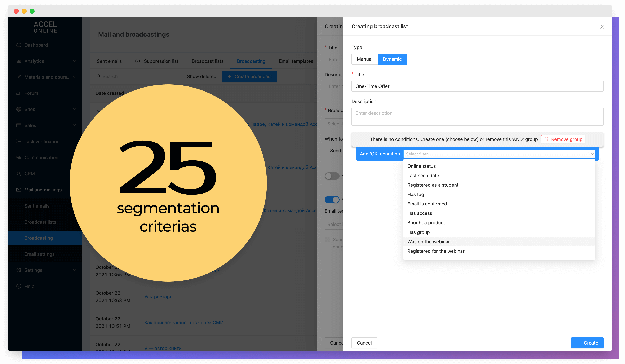Expand the Settings sidebar chevron
The width and height of the screenshot is (625, 364).
coord(74,270)
